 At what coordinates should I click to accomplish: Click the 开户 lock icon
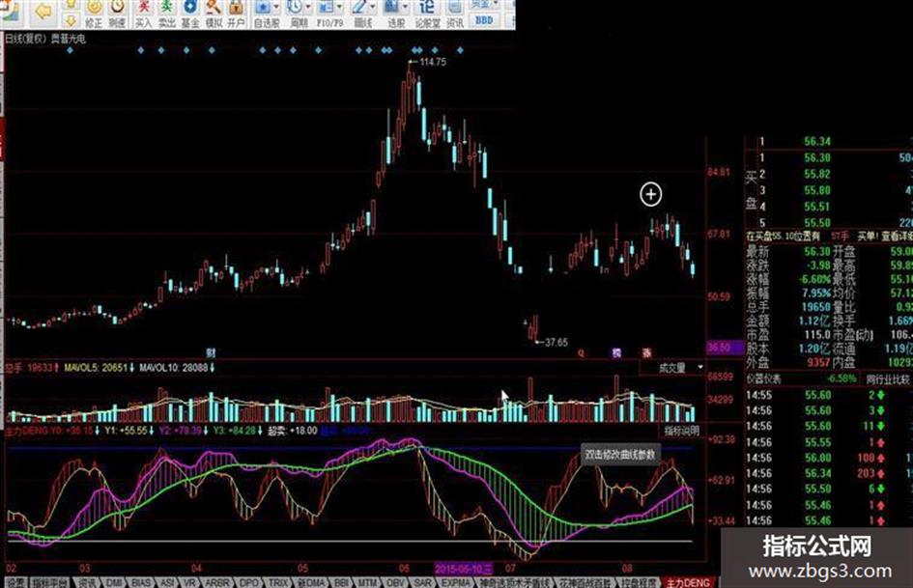point(236,14)
